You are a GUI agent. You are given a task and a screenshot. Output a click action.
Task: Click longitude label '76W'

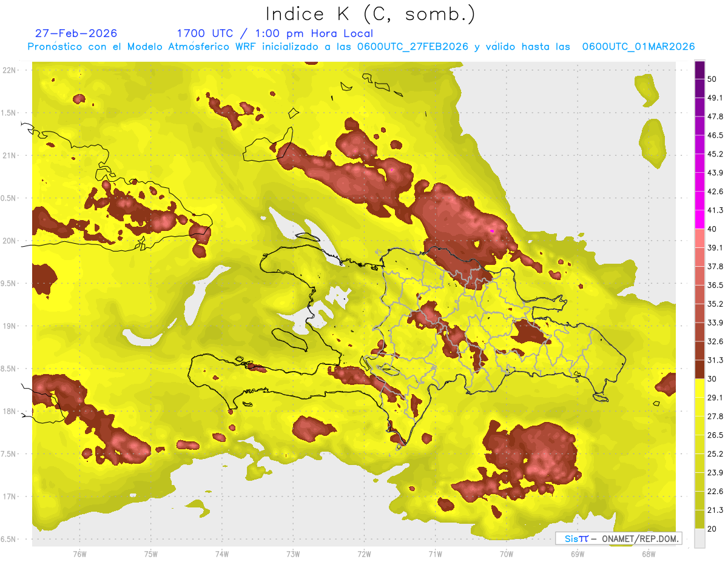[x=79, y=554]
